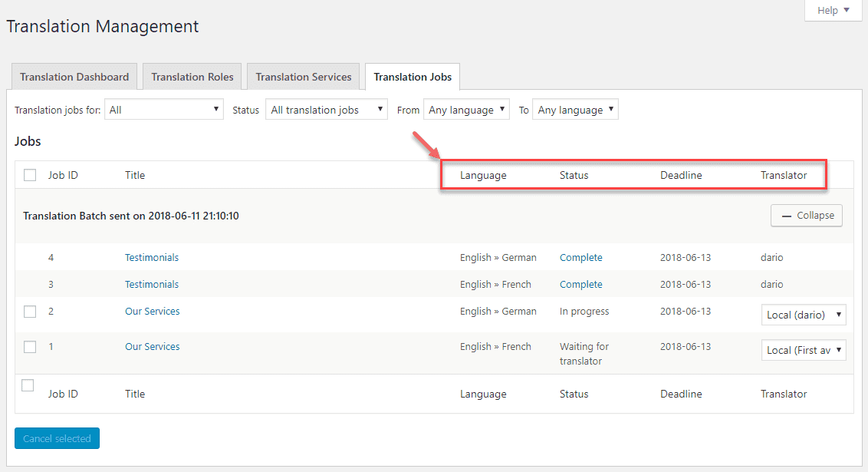Select checkbox for job 1

[x=30, y=347]
